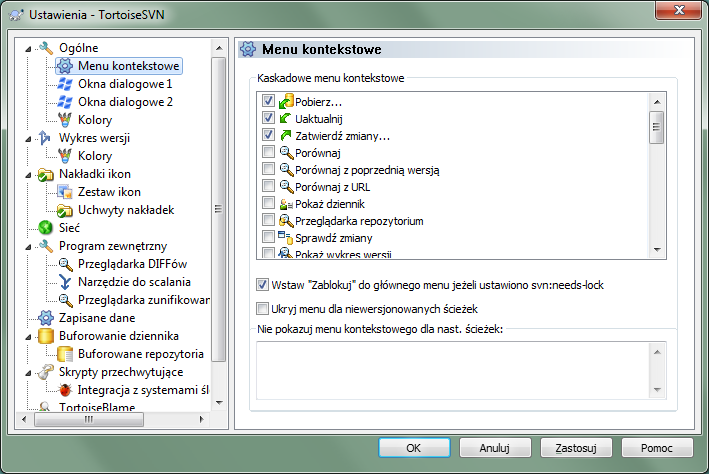709x474 pixels.
Task: Open the Zapisane dane page
Action: coord(97,318)
